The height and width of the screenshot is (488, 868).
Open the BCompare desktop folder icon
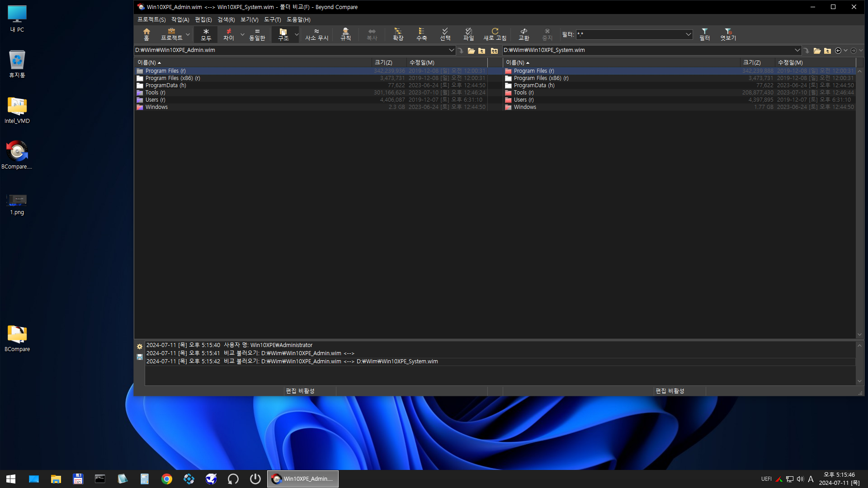(x=17, y=339)
